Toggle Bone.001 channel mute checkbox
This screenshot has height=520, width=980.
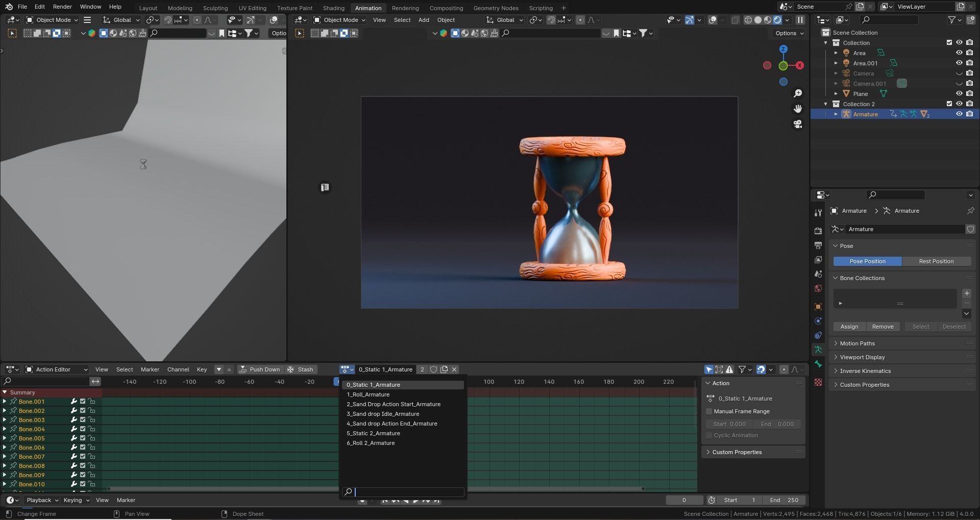coord(83,402)
